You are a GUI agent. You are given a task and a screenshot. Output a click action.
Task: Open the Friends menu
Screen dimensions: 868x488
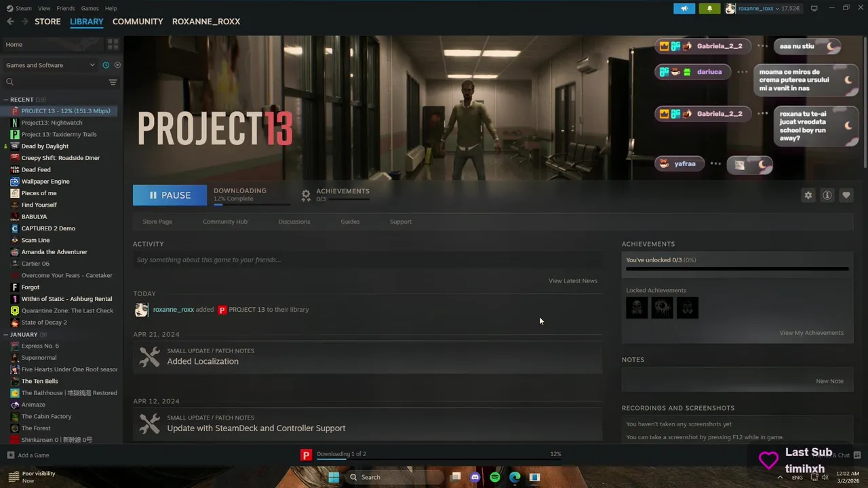66,8
